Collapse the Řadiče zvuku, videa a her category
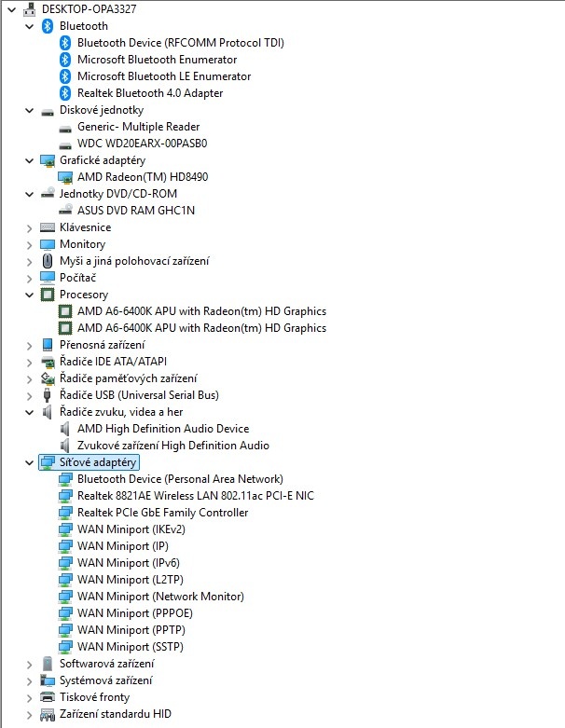This screenshot has width=565, height=728. (x=29, y=412)
